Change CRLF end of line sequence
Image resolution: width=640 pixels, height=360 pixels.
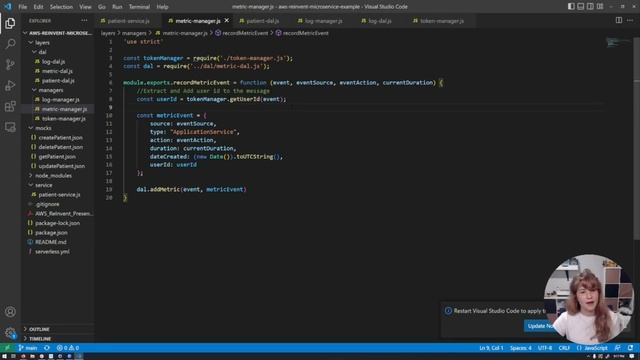click(564, 348)
